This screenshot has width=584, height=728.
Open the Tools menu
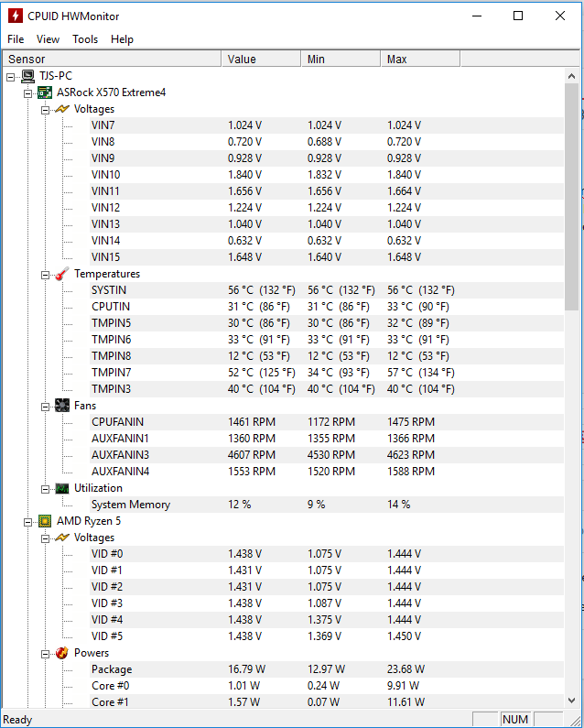click(85, 39)
